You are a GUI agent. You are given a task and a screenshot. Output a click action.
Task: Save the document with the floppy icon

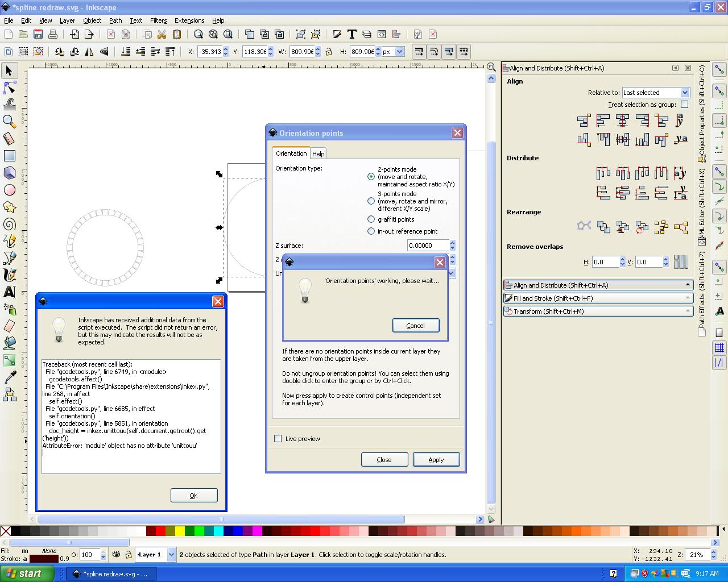[x=38, y=35]
